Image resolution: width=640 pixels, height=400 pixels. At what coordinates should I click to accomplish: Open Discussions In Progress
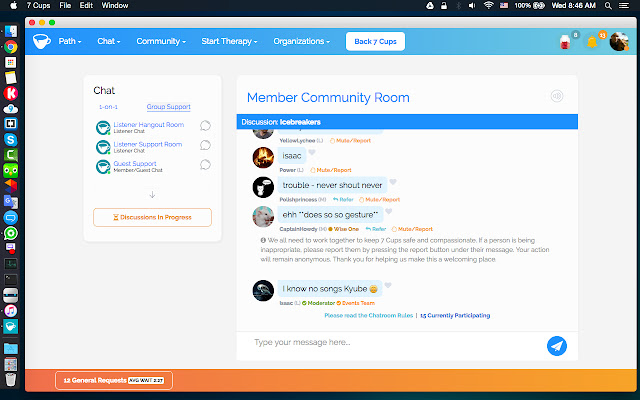152,217
